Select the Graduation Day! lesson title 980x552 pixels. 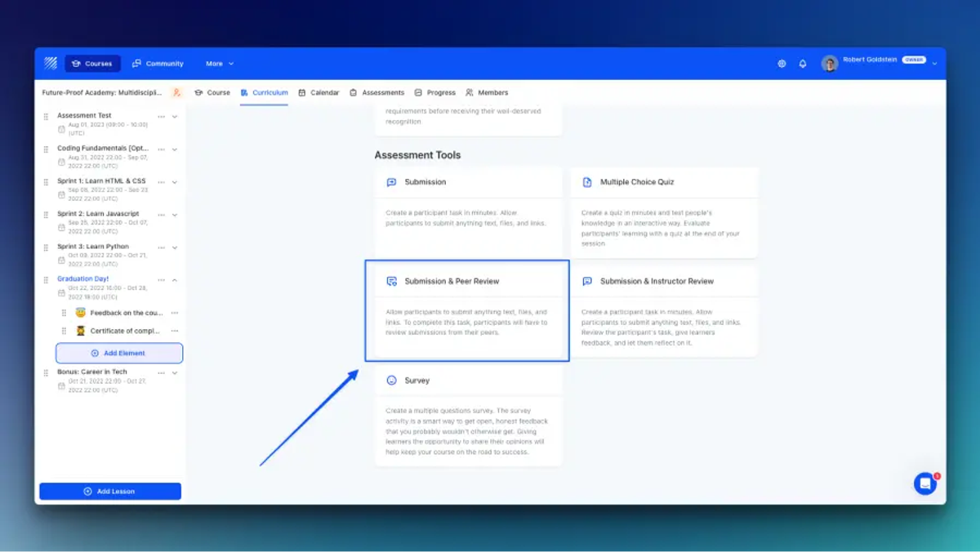[x=82, y=279]
